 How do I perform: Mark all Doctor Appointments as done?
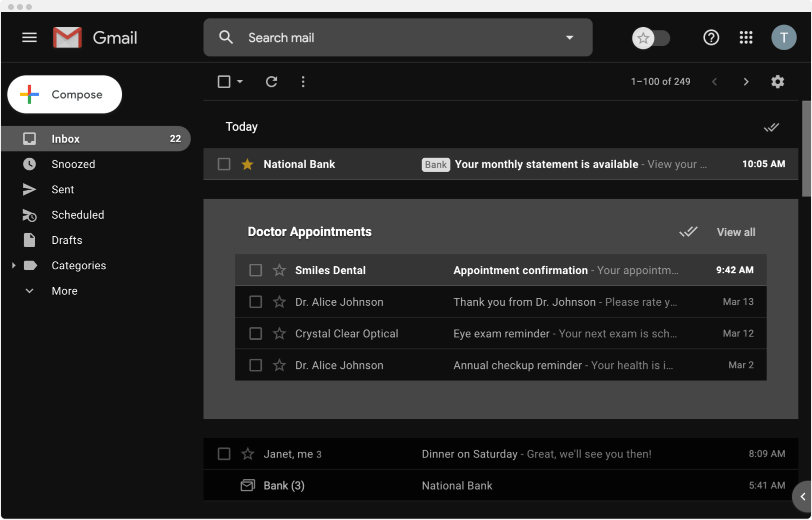[688, 232]
